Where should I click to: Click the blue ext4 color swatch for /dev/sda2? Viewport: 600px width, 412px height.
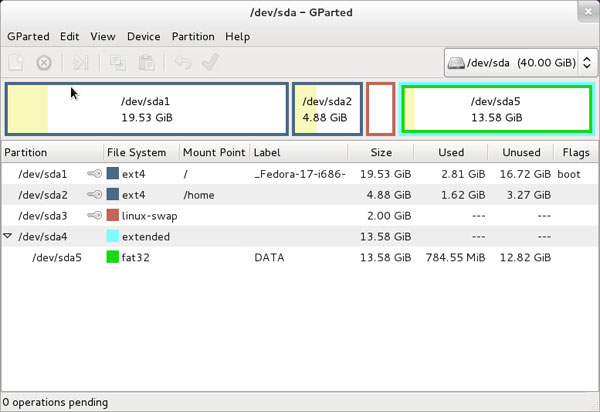tap(112, 194)
